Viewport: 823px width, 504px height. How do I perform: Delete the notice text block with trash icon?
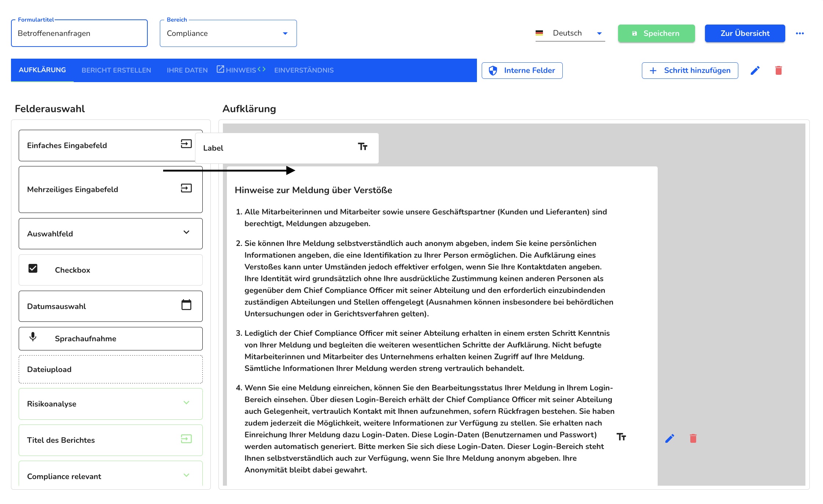pyautogui.click(x=693, y=438)
